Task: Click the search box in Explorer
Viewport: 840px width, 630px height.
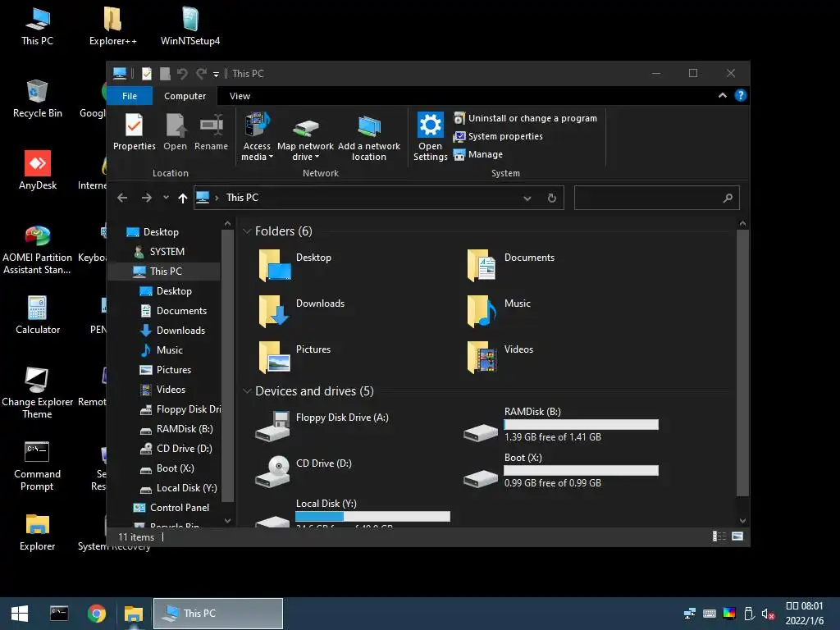Action: [x=657, y=198]
